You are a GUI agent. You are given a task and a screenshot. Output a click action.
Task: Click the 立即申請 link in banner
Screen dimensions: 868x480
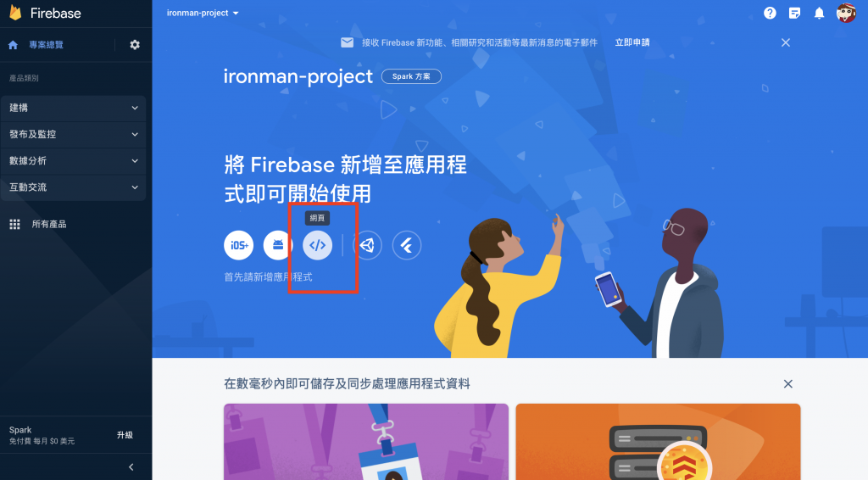click(632, 42)
